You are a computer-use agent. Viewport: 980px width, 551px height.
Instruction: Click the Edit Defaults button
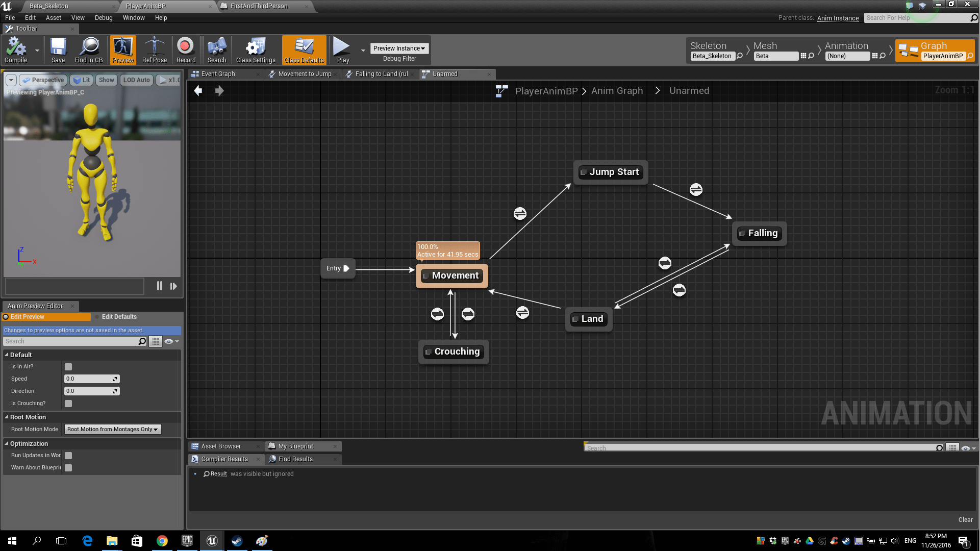(x=119, y=317)
